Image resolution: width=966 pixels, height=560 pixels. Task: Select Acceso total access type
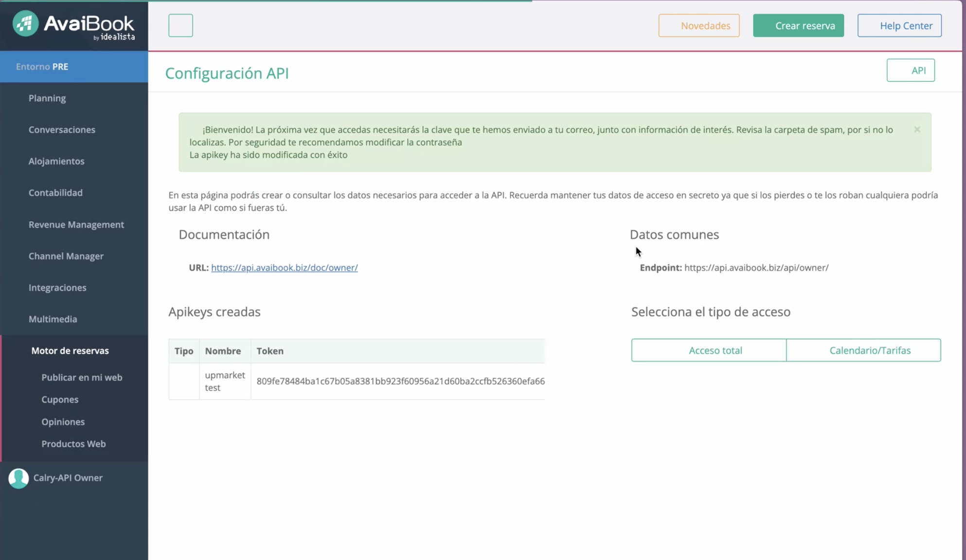[x=709, y=350]
